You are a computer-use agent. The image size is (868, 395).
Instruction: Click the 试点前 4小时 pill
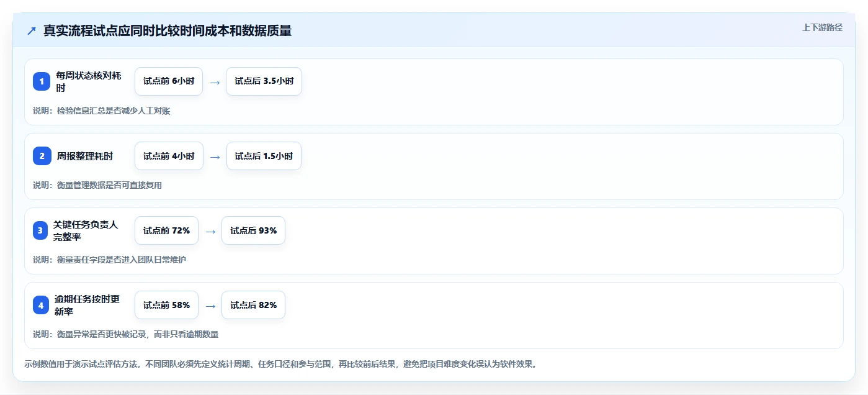169,156
